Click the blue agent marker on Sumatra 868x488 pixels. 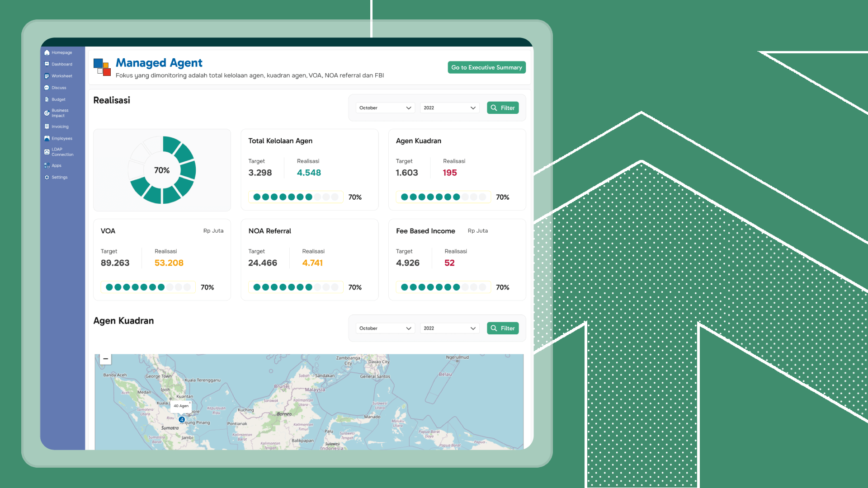pyautogui.click(x=182, y=420)
